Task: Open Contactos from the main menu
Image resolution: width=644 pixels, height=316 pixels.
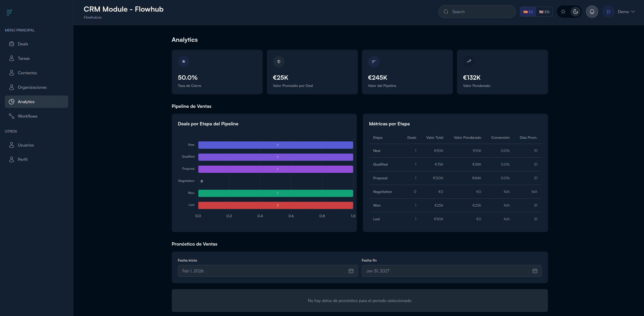Action: click(27, 73)
